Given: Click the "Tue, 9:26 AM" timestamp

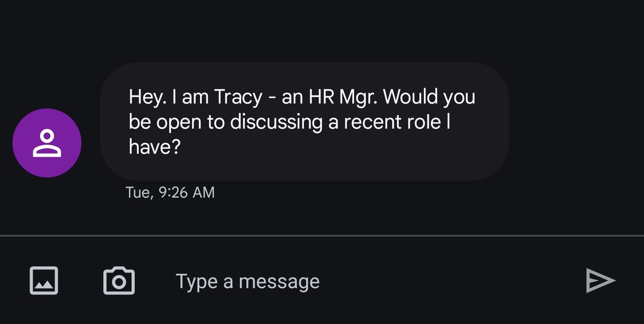Looking at the screenshot, I should (170, 192).
